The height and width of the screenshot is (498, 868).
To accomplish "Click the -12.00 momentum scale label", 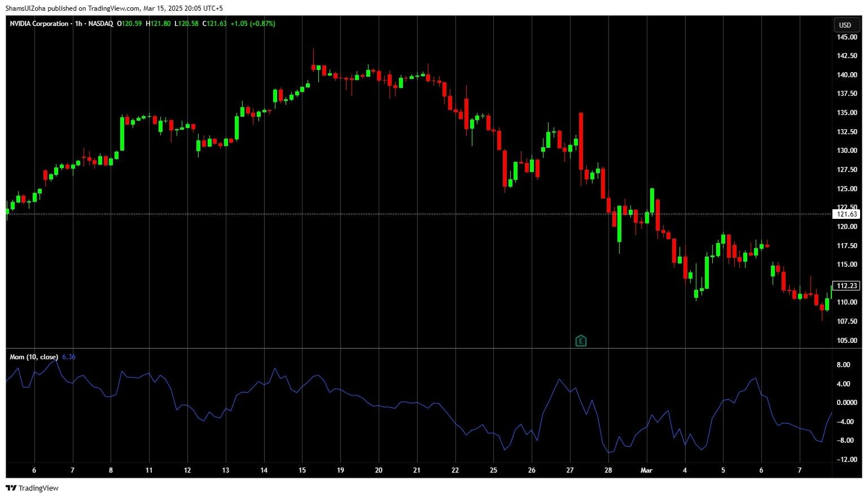I will click(847, 460).
